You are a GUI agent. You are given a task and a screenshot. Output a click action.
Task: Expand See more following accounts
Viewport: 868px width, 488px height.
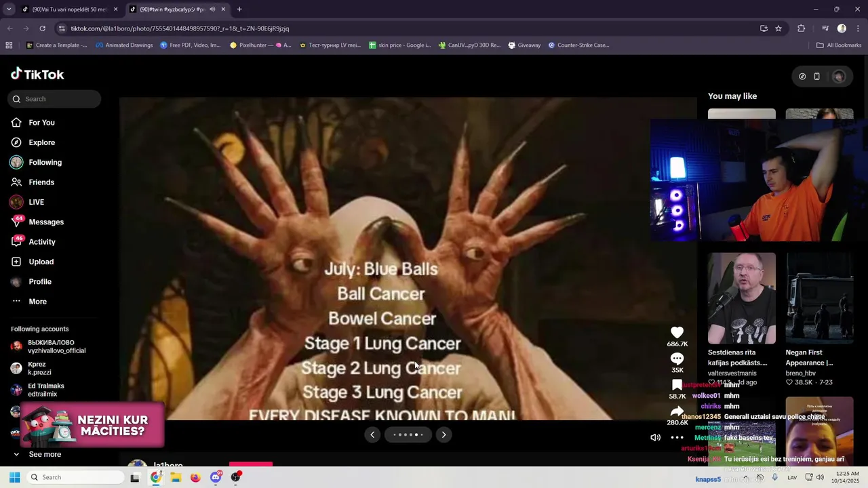pyautogui.click(x=37, y=454)
